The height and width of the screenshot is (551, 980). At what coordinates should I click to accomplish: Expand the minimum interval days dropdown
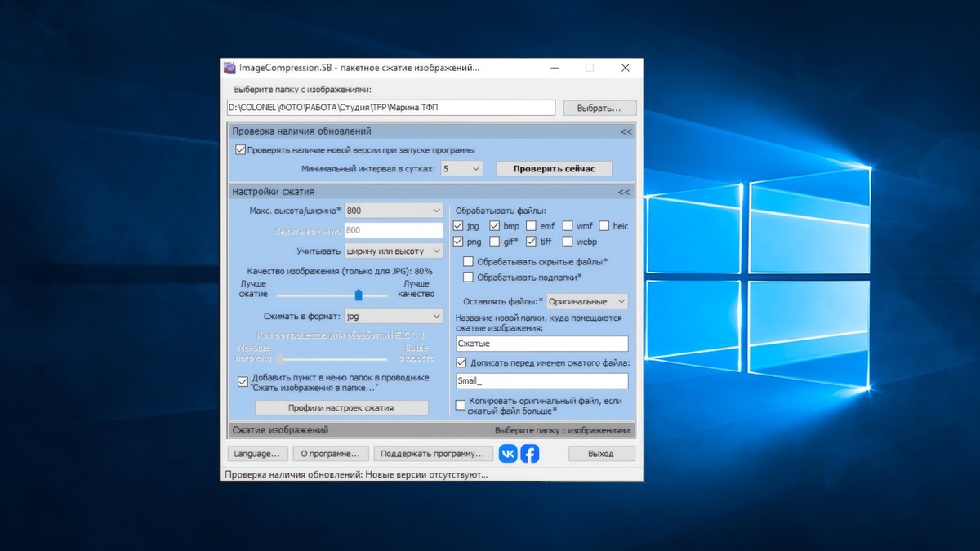click(461, 169)
